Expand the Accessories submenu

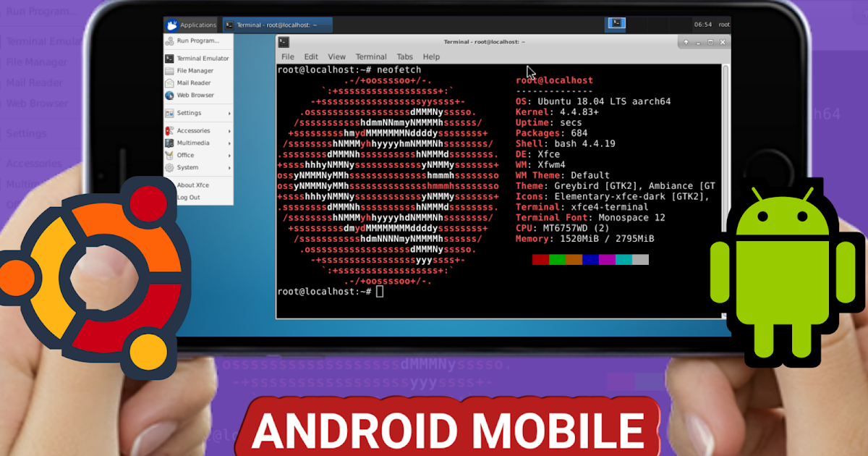[x=198, y=131]
